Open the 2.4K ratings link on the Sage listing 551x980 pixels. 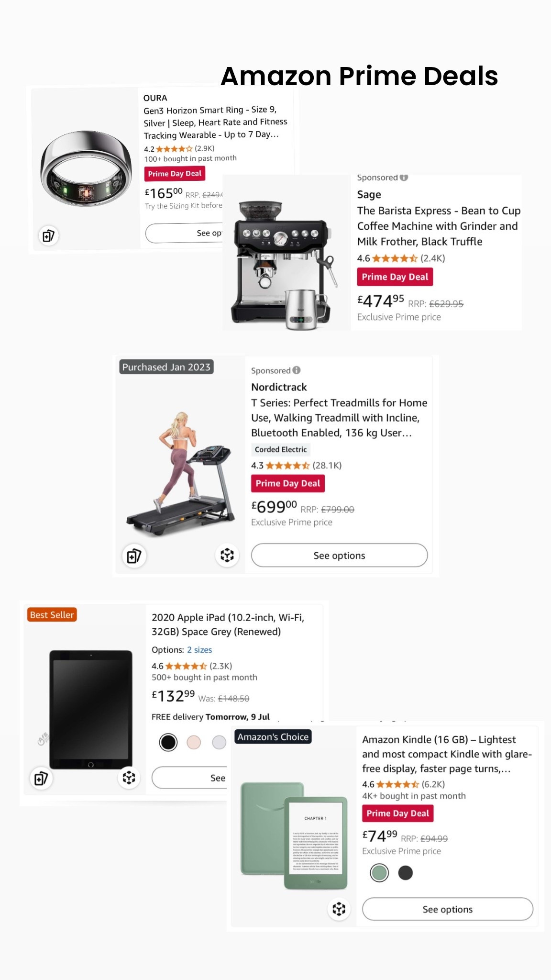point(432,258)
